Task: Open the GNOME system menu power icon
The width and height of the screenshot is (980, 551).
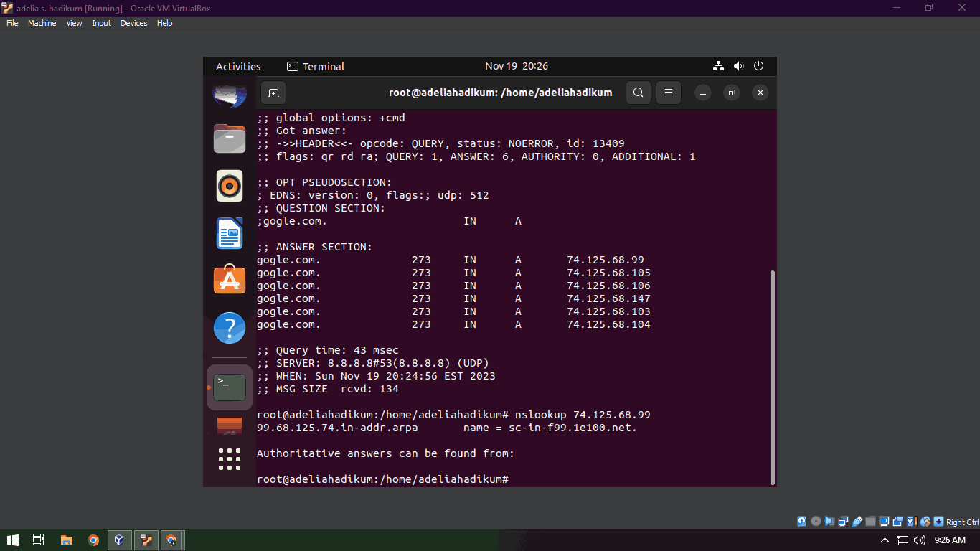Action: pos(759,66)
